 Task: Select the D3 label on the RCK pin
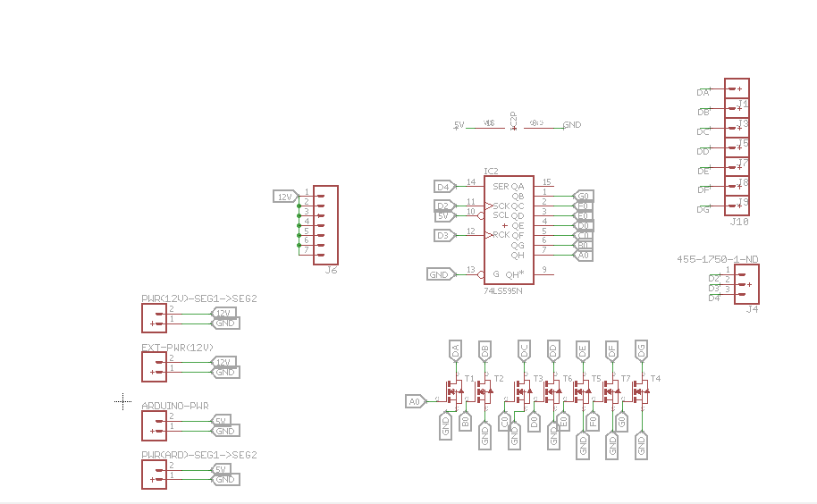click(x=445, y=235)
